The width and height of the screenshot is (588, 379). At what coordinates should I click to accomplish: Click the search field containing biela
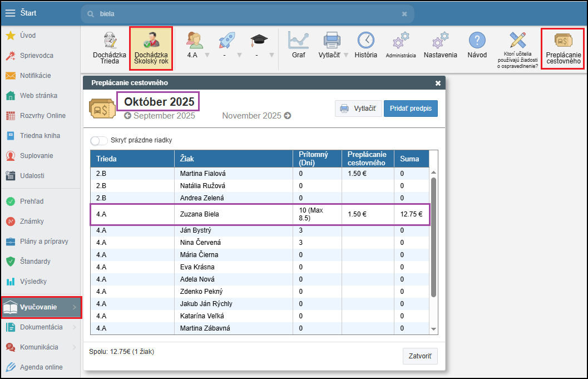[245, 14]
